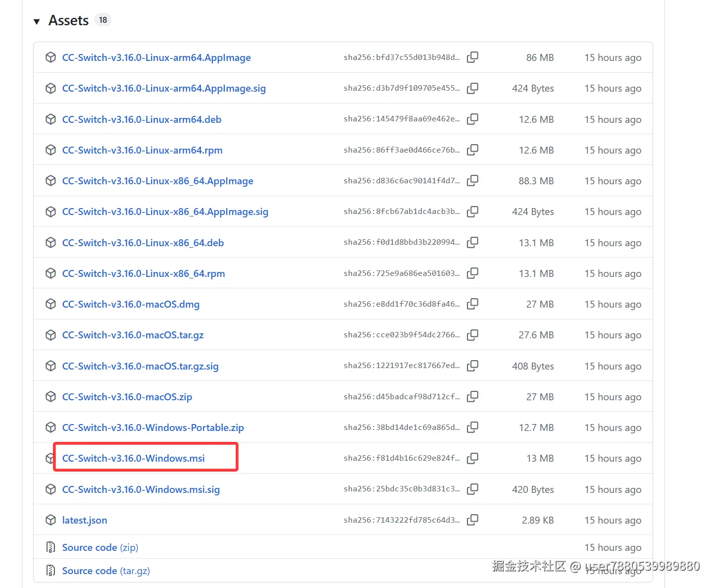Image resolution: width=715 pixels, height=588 pixels.
Task: Download CC-Switch-v3.16.0-Linux-arm64.AppImage.sig
Action: click(164, 88)
